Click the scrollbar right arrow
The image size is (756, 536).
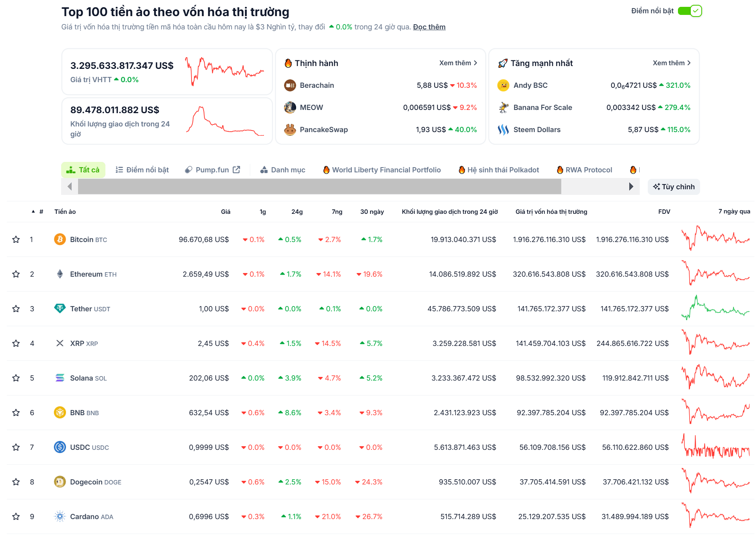click(x=631, y=186)
